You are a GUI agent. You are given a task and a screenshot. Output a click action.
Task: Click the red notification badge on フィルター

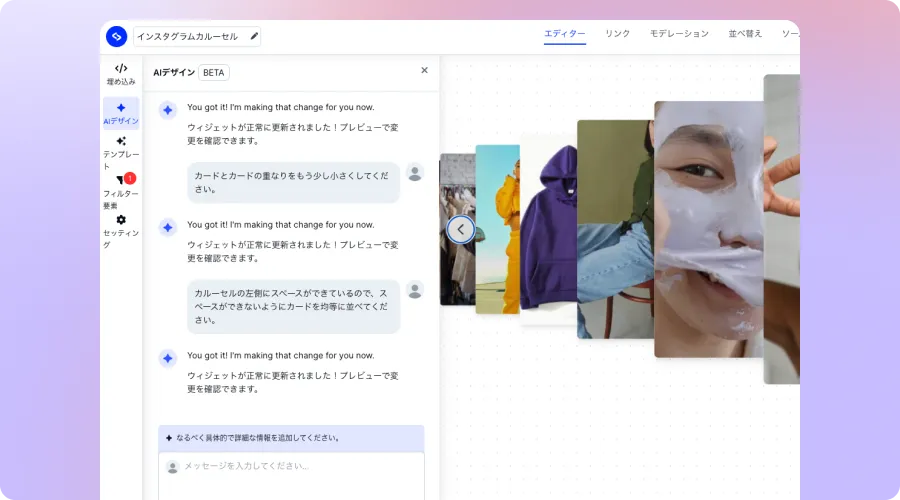(x=130, y=178)
